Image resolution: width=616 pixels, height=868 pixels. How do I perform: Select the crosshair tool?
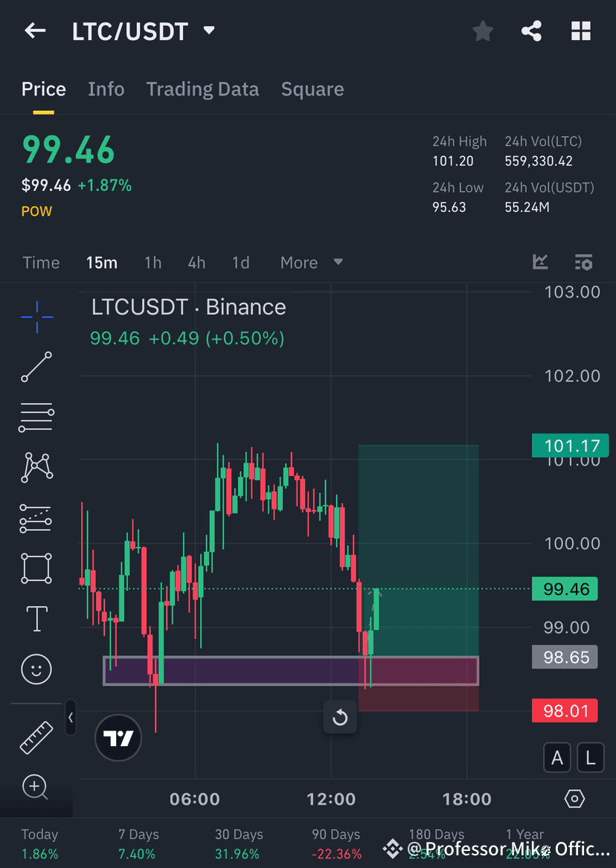(35, 316)
